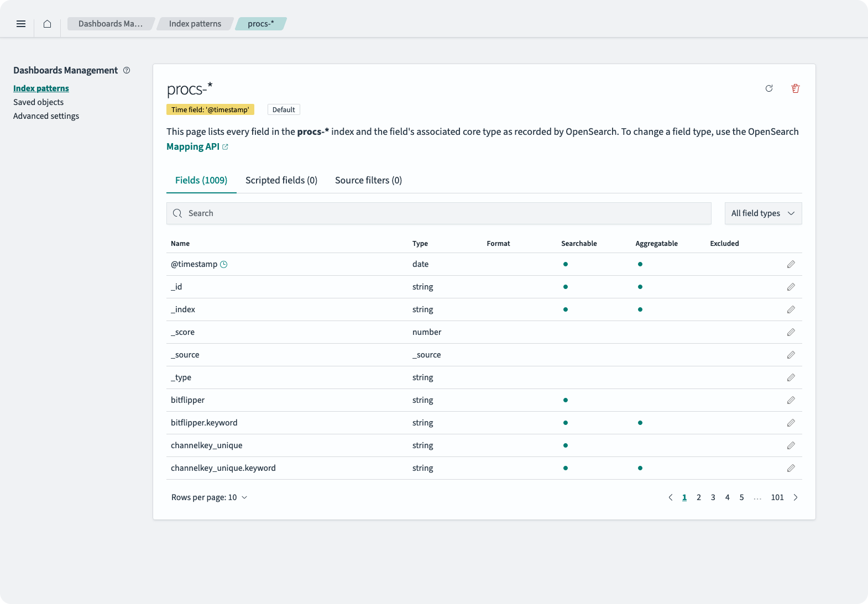The image size is (868, 604).
Task: Expand the All field types filter
Action: pos(762,213)
